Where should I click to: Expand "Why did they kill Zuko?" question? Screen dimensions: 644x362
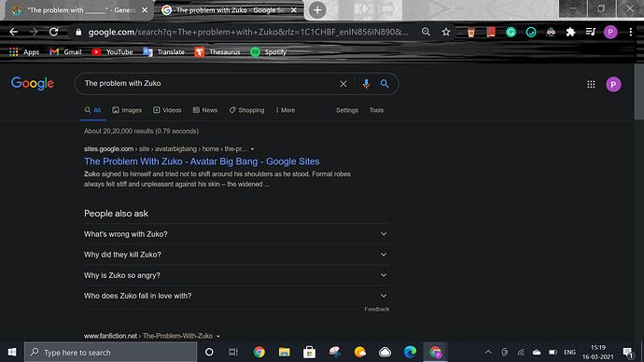click(x=236, y=255)
